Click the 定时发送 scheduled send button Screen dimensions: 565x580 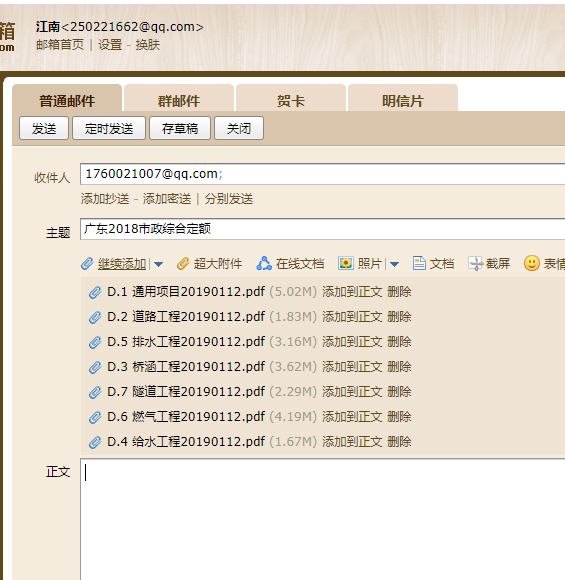tap(109, 128)
